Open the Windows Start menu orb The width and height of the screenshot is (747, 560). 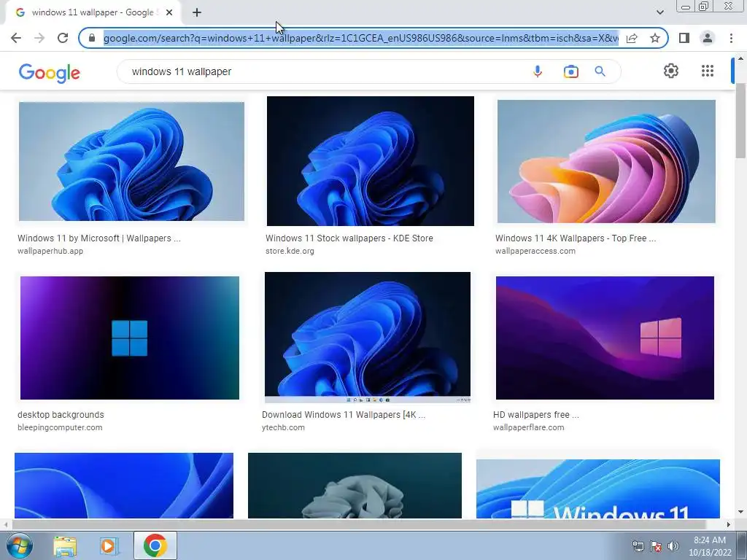point(19,545)
